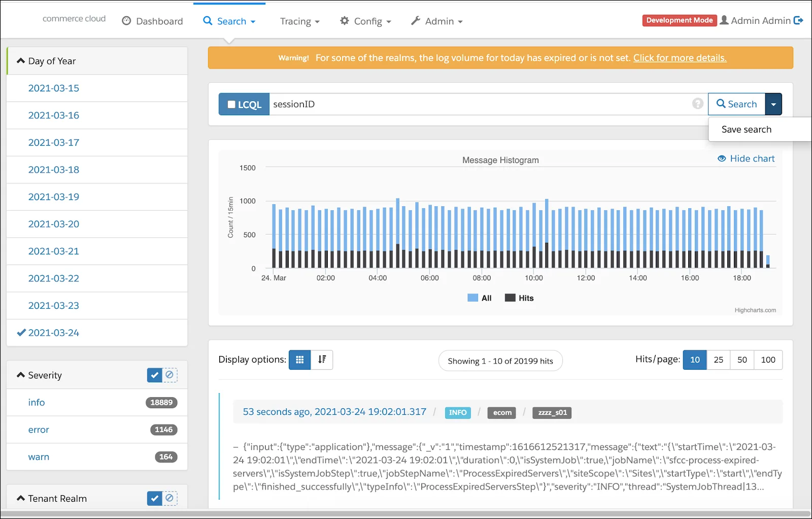The width and height of the screenshot is (812, 519).
Task: Click the Development Mode badge
Action: click(680, 20)
